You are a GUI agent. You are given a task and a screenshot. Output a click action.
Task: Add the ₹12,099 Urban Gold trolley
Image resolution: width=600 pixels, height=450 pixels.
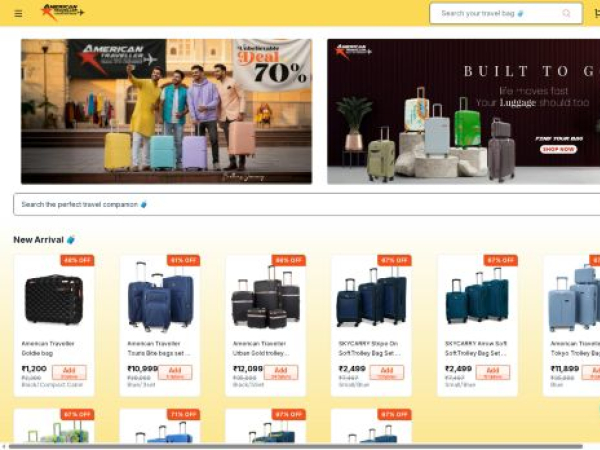(281, 372)
